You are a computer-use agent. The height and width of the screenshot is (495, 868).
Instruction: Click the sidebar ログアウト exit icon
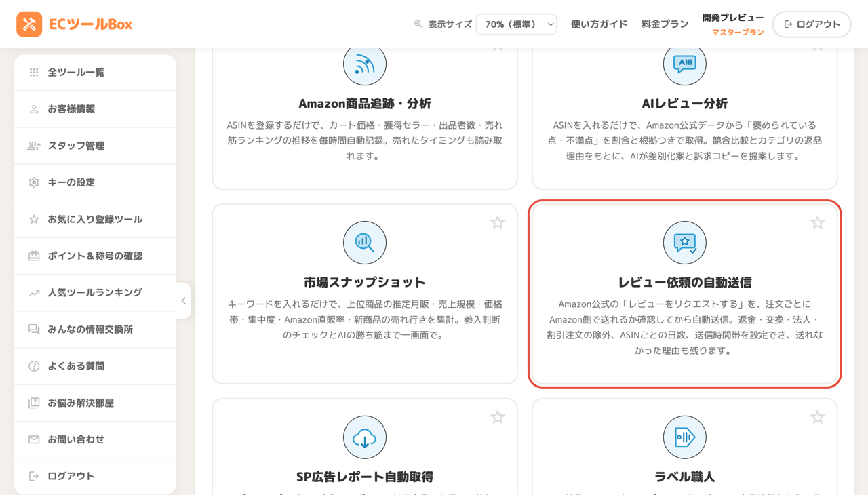[x=34, y=476]
